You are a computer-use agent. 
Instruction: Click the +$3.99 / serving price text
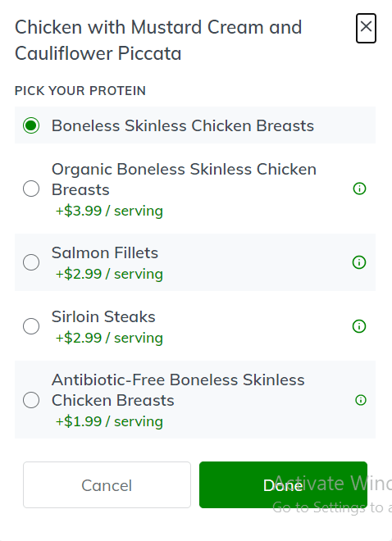[x=109, y=211]
